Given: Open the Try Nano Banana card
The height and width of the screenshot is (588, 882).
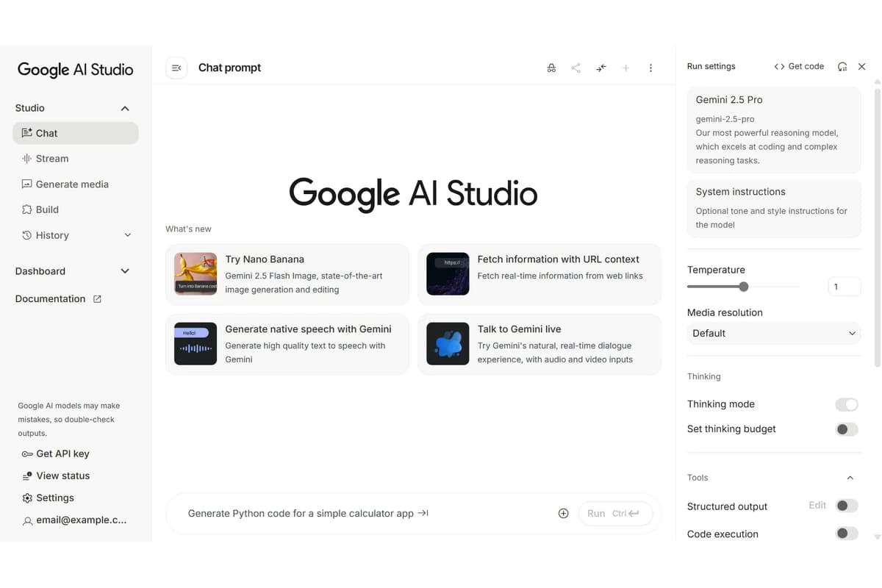Looking at the screenshot, I should click(287, 274).
